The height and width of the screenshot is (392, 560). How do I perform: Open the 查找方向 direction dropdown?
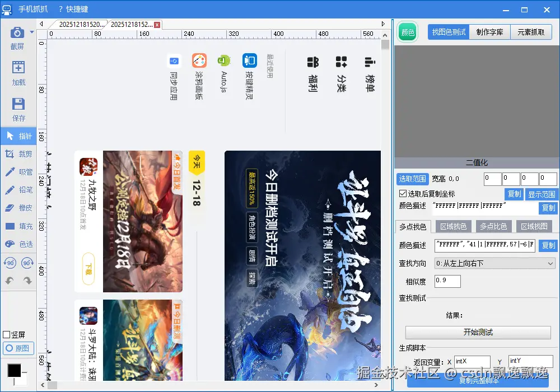tap(495, 263)
